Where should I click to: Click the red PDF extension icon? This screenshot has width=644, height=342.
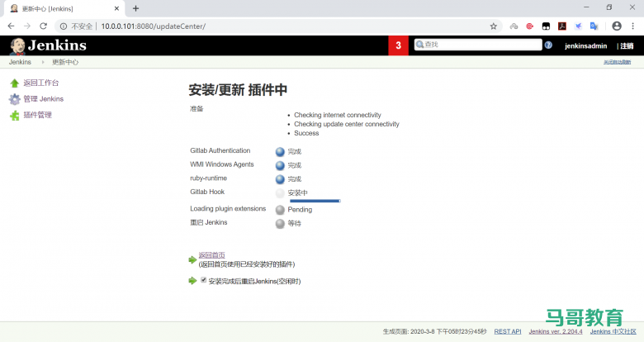click(x=562, y=26)
